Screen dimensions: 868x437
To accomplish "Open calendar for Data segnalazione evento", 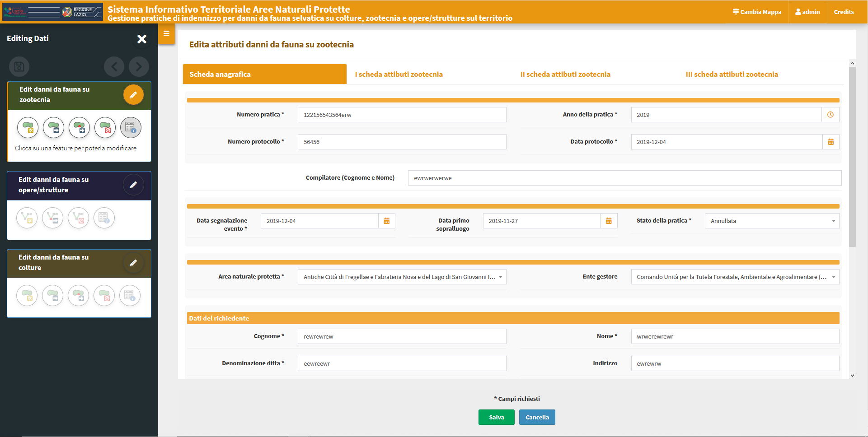I will (x=387, y=221).
